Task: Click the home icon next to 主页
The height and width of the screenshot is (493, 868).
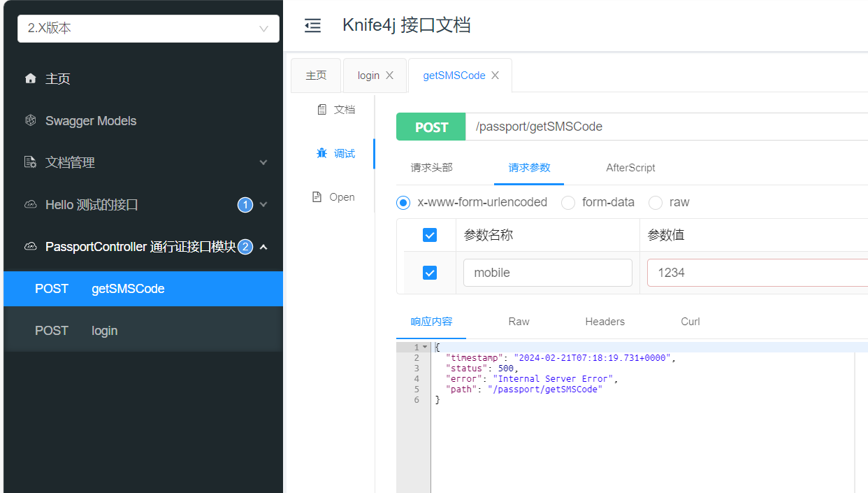Action: tap(30, 78)
